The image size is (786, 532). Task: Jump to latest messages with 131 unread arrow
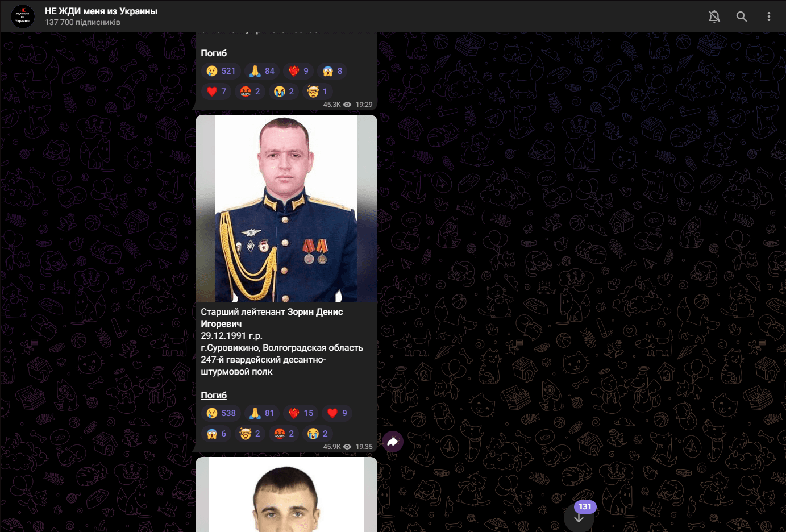click(579, 517)
